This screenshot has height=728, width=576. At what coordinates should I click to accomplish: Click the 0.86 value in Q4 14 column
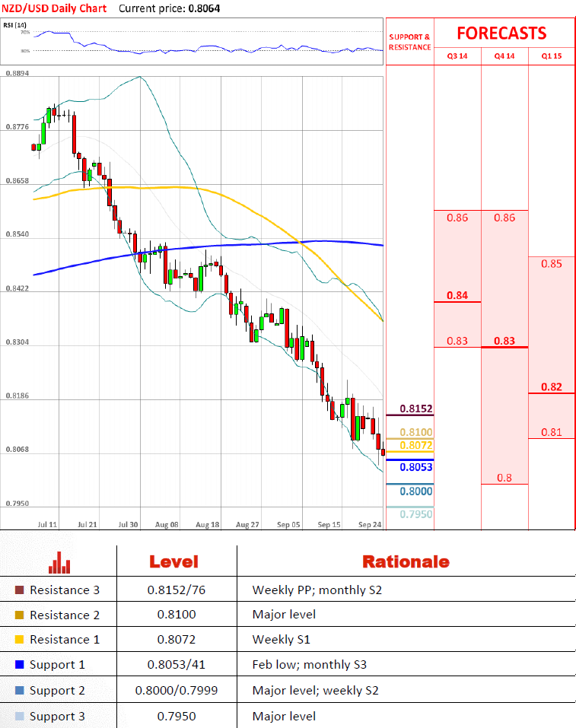(x=504, y=218)
